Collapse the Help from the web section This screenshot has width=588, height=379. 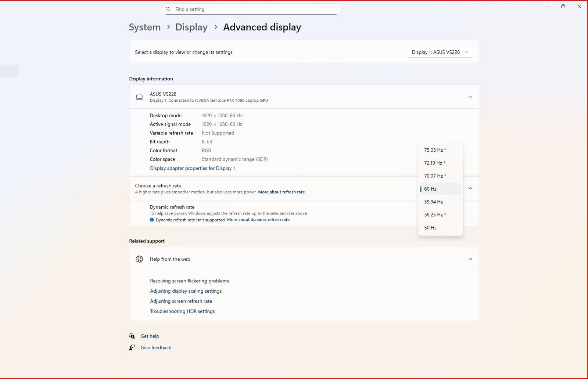(470, 259)
